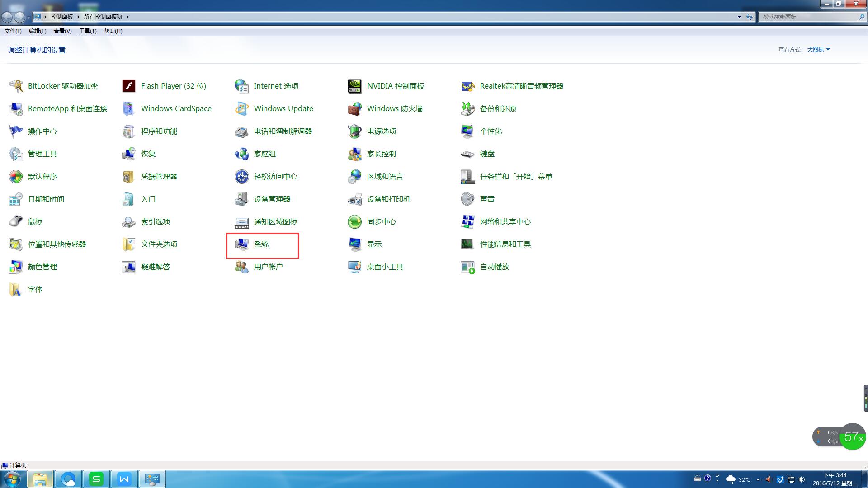The width and height of the screenshot is (868, 488).
Task: Open the 工具(T) menu
Action: (88, 31)
